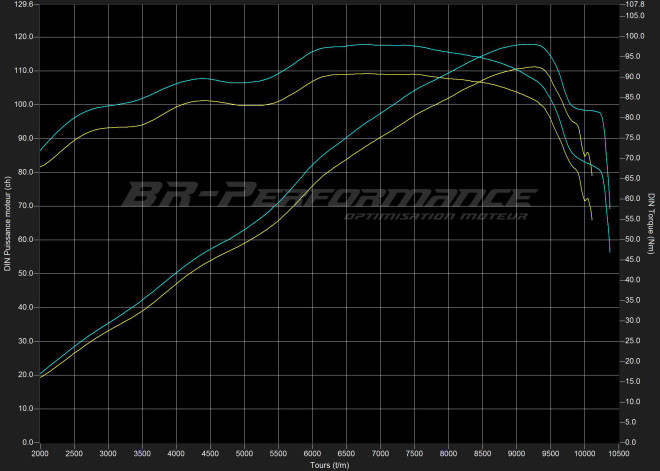Image resolution: width=660 pixels, height=471 pixels.
Task: Click the 6500 rpm tick label
Action: (x=346, y=454)
